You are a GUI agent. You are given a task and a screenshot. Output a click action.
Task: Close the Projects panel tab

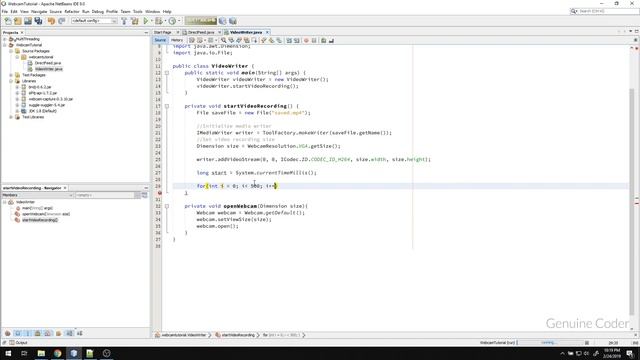(22, 32)
